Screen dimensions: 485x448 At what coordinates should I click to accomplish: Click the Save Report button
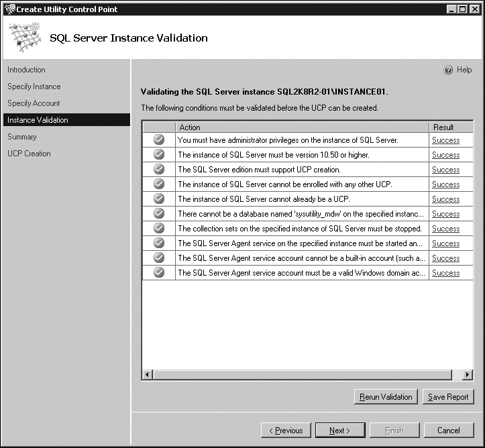(x=448, y=396)
